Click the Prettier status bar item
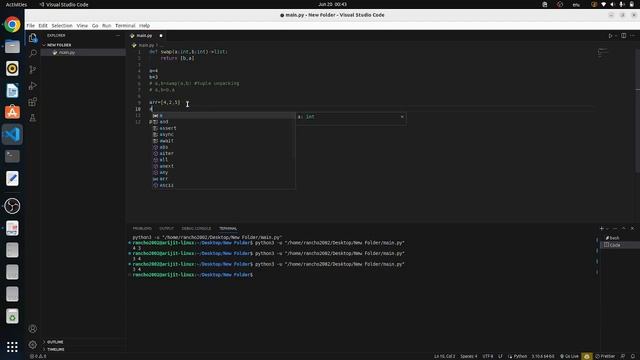640x360 pixels. 605,356
